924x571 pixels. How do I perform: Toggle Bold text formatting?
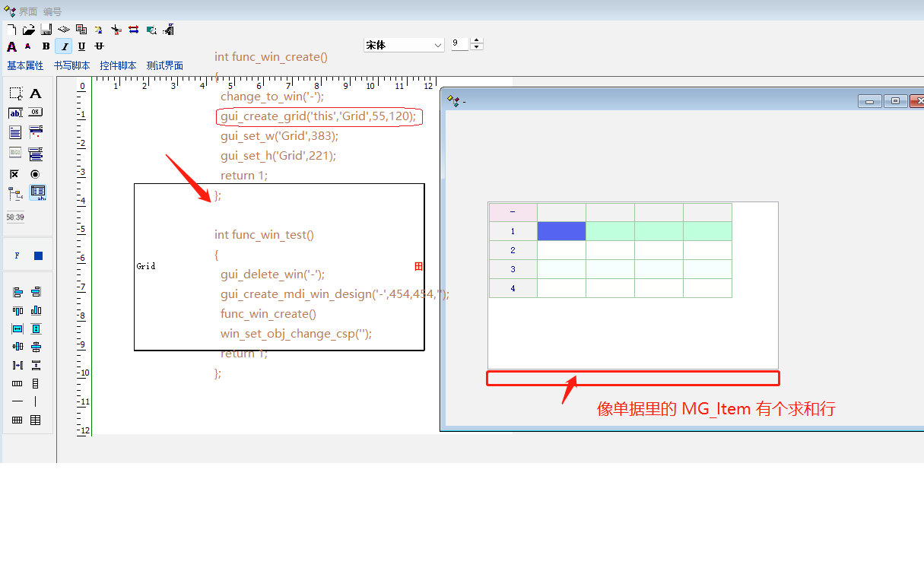(x=46, y=46)
